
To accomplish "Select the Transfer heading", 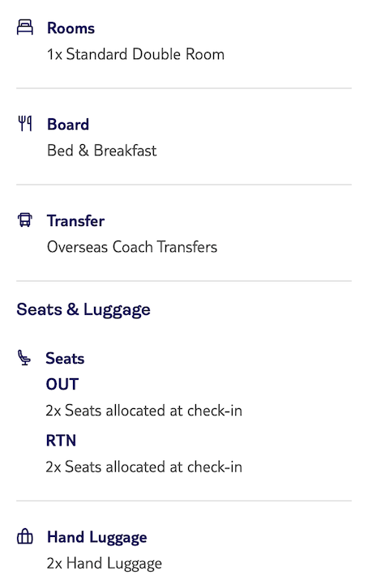I will pyautogui.click(x=75, y=221).
